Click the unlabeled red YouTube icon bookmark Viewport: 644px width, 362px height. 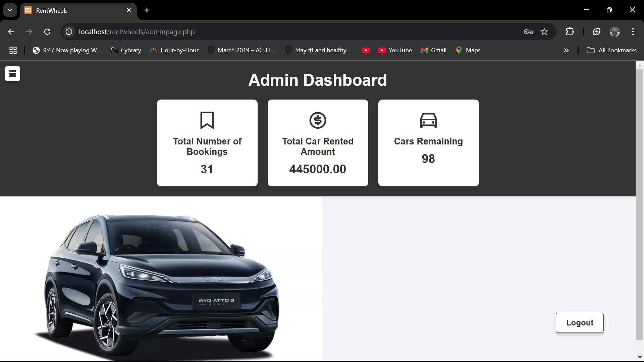click(x=366, y=50)
